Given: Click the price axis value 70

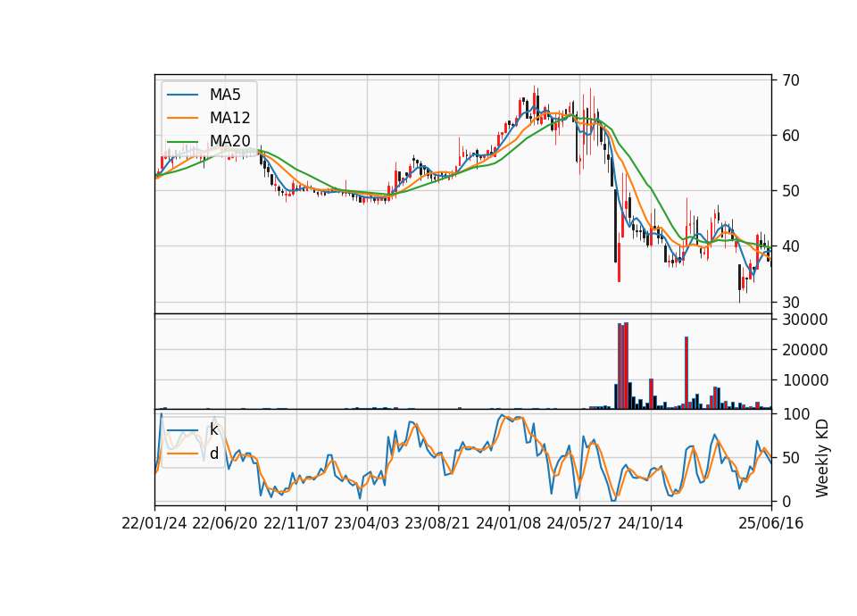Looking at the screenshot, I should [791, 80].
